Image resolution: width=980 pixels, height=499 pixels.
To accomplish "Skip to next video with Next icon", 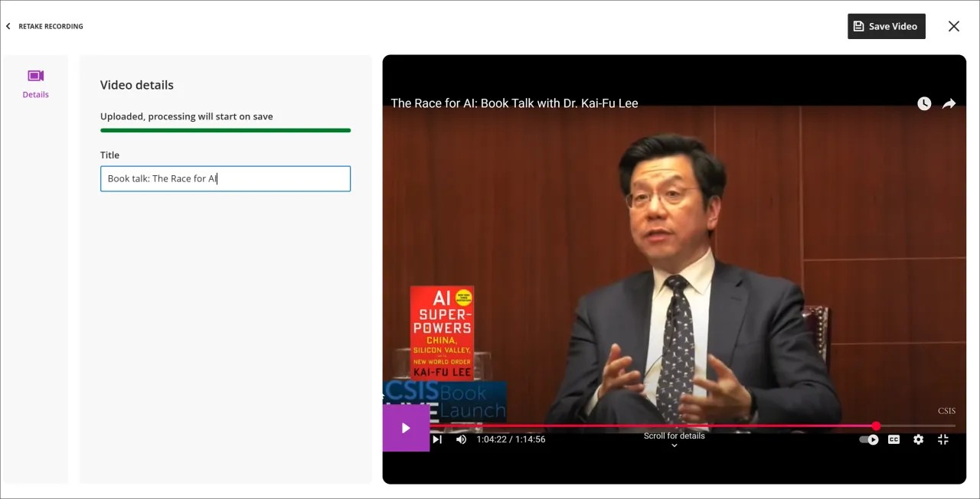I will tap(437, 439).
